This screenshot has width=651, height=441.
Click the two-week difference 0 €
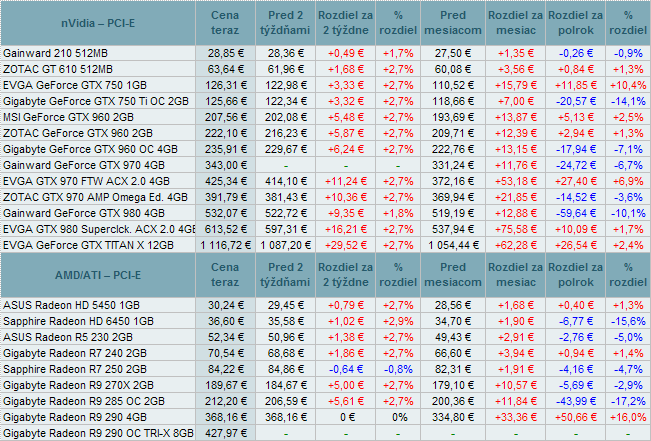tap(347, 417)
